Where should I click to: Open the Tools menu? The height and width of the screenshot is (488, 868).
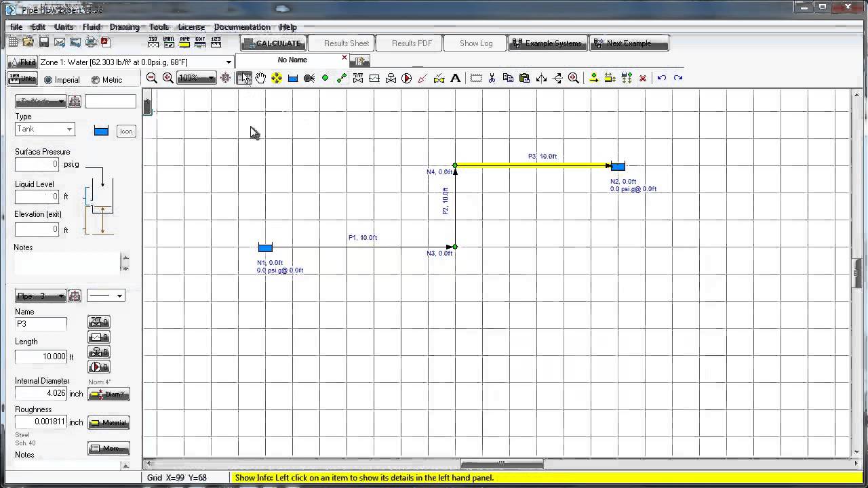click(x=159, y=27)
